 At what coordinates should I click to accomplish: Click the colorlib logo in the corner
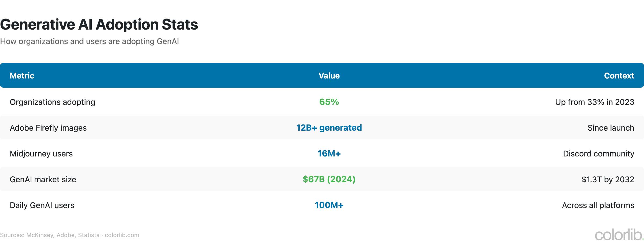619,235
